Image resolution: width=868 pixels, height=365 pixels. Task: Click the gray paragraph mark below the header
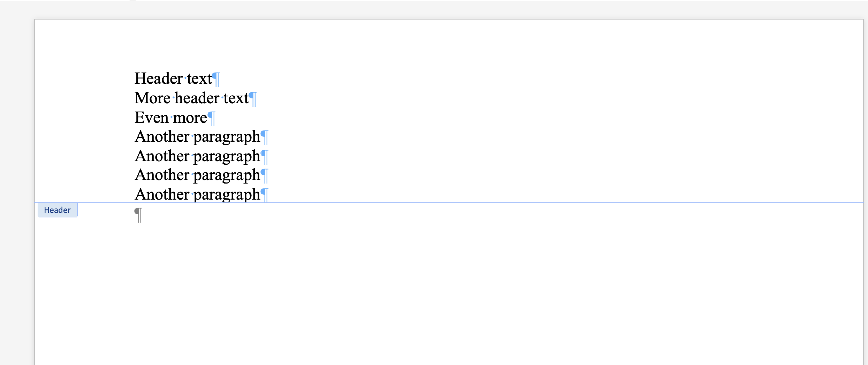[x=138, y=215]
